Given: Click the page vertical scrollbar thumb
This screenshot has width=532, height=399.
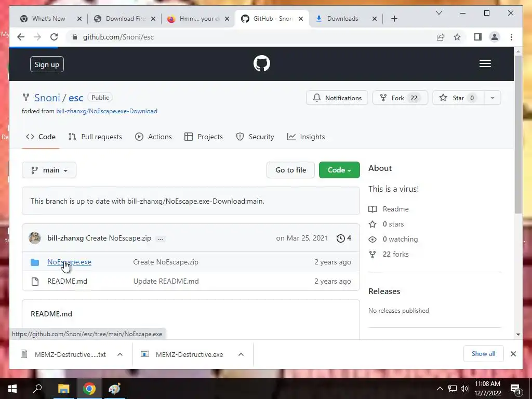Looking at the screenshot, I should coord(518,135).
